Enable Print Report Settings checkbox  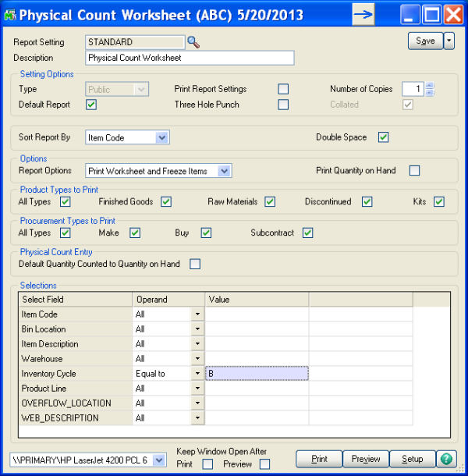pyautogui.click(x=283, y=89)
